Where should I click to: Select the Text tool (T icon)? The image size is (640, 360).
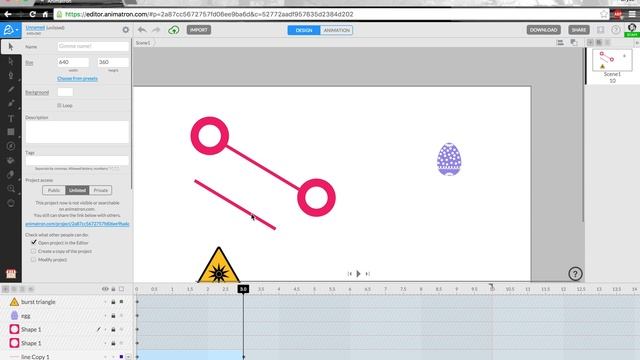11,118
